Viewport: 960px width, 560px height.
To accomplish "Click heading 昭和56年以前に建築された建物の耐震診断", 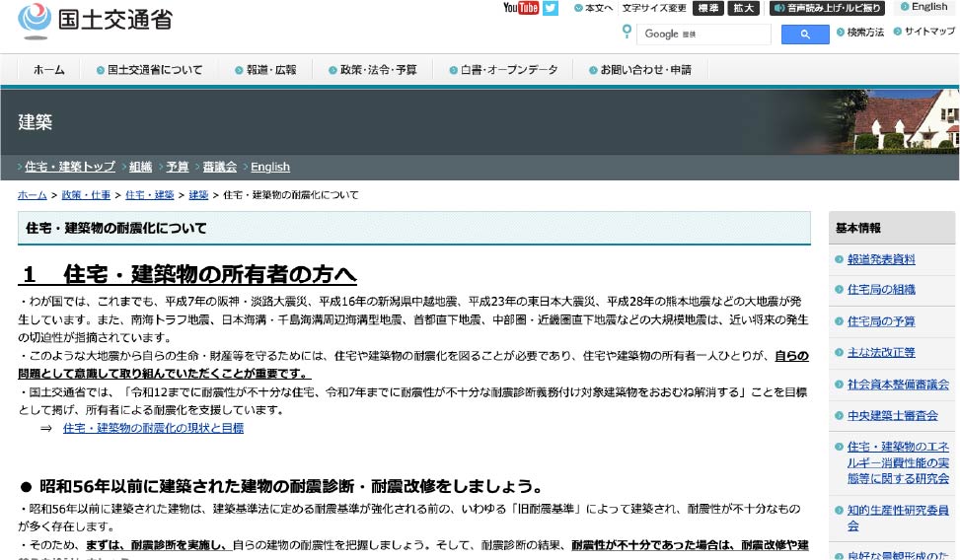I will 281,487.
